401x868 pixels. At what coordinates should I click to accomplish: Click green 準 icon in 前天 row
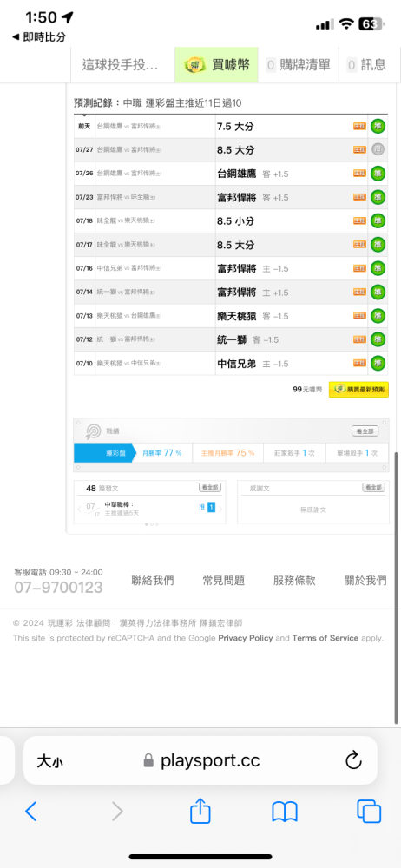click(x=378, y=126)
